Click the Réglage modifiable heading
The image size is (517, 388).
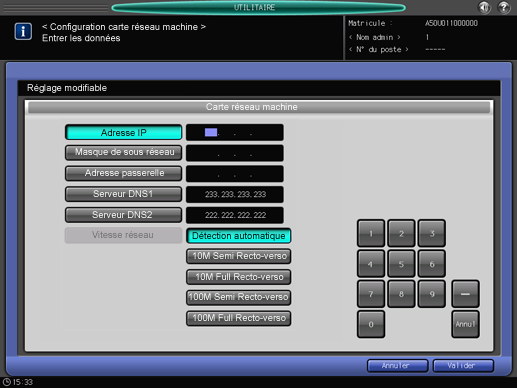coord(67,88)
